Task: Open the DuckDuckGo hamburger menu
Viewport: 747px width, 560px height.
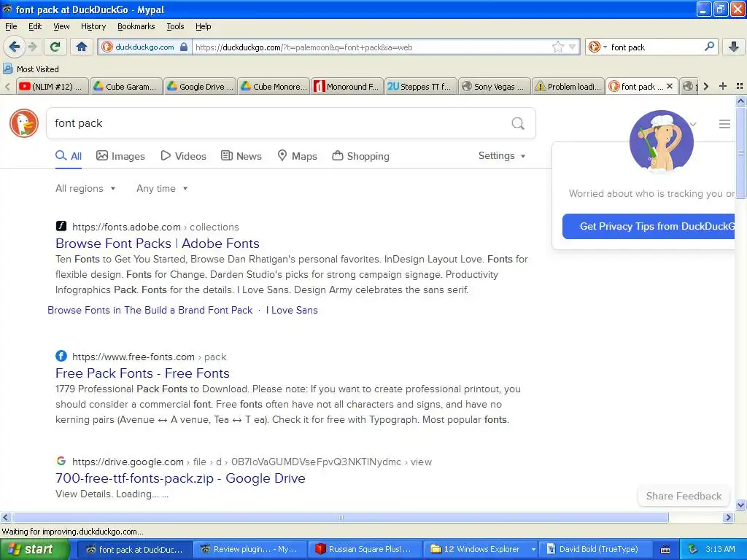Action: (724, 124)
